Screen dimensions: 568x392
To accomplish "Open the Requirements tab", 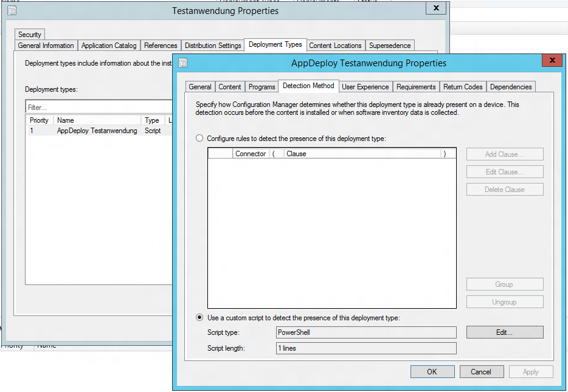I will pos(416,87).
